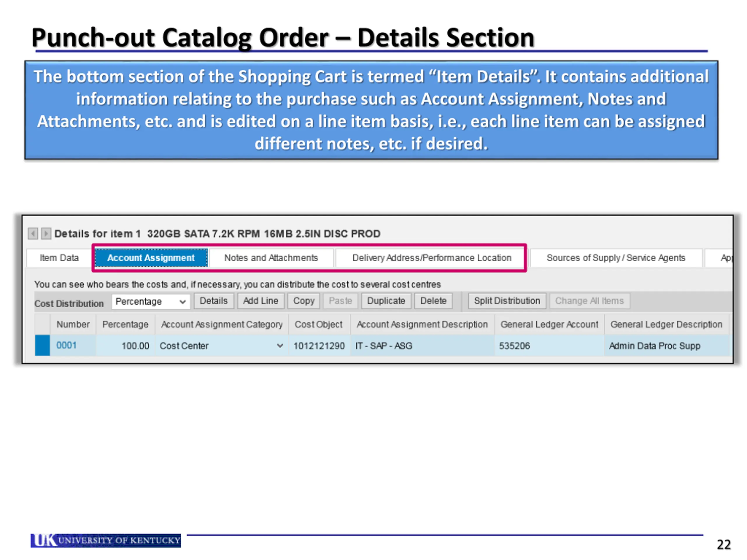The image size is (747, 560).
Task: Expand the Cost Center category dropdown
Action: pyautogui.click(x=280, y=346)
